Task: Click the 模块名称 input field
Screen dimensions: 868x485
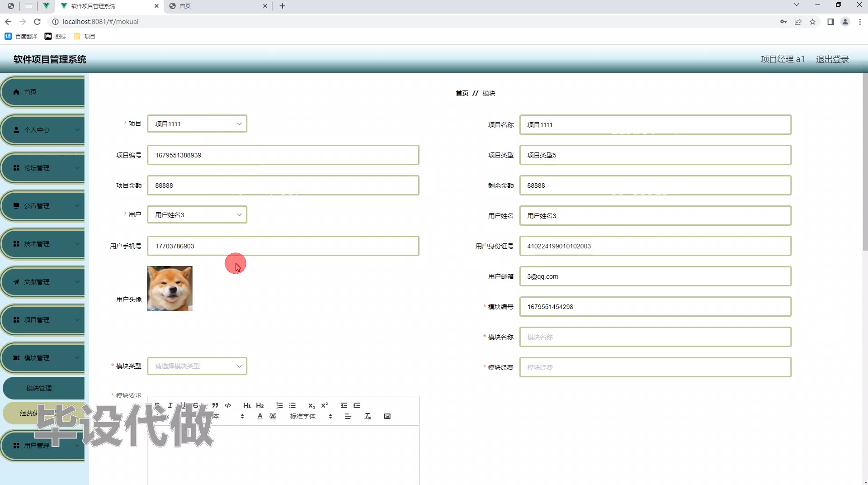Action: pos(655,337)
